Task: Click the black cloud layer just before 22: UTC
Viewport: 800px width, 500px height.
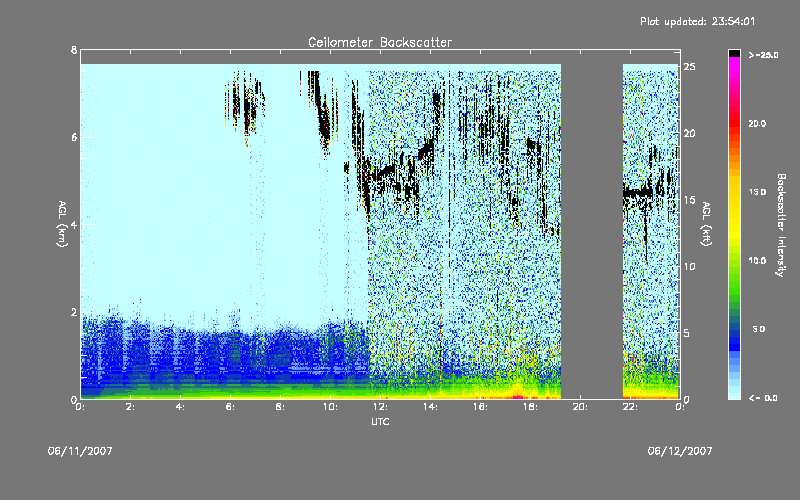Action: click(x=637, y=193)
